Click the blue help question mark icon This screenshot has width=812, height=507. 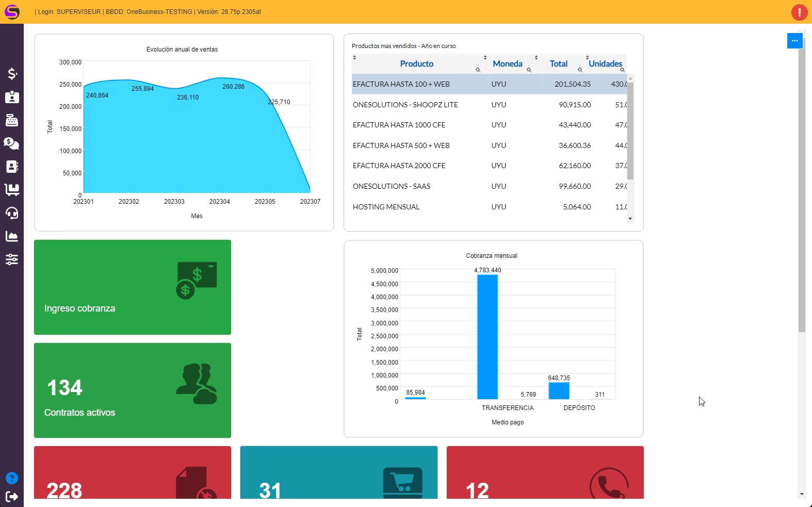point(12,478)
